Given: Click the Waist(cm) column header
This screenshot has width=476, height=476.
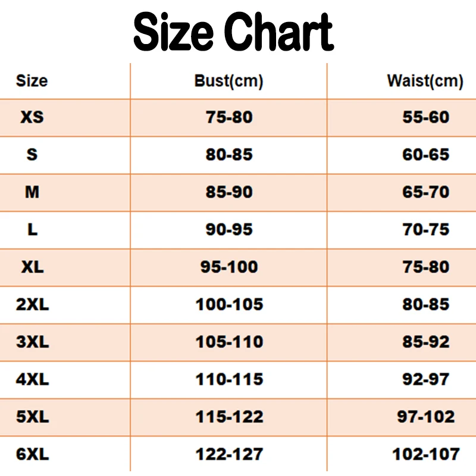Looking at the screenshot, I should (x=425, y=80).
